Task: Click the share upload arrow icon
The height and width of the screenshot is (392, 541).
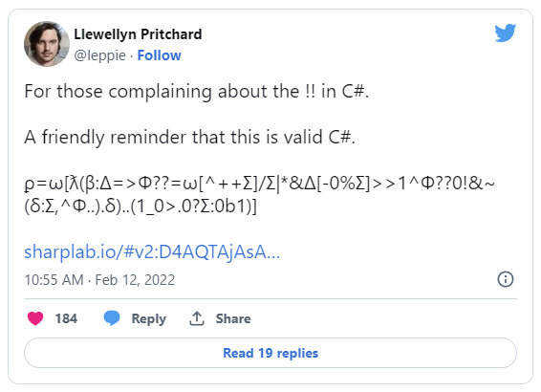Action: click(x=197, y=318)
